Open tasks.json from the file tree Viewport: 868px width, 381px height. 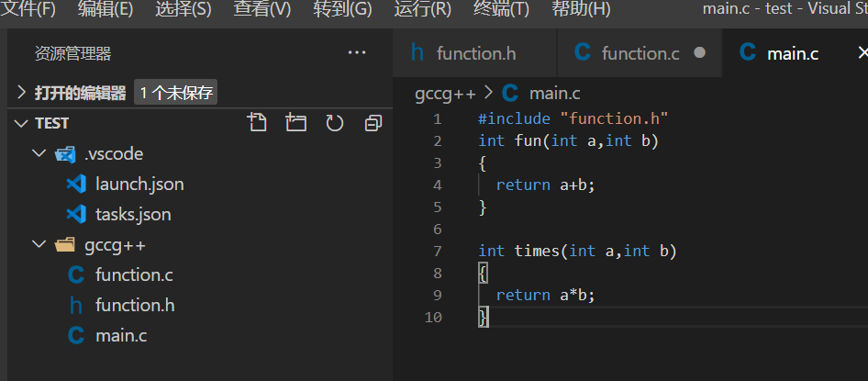[133, 214]
